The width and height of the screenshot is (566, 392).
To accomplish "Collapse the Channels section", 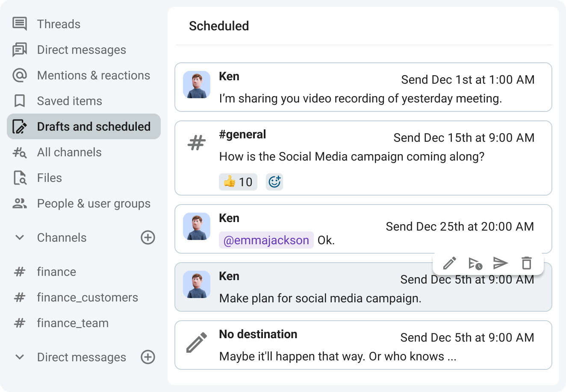I will point(19,237).
